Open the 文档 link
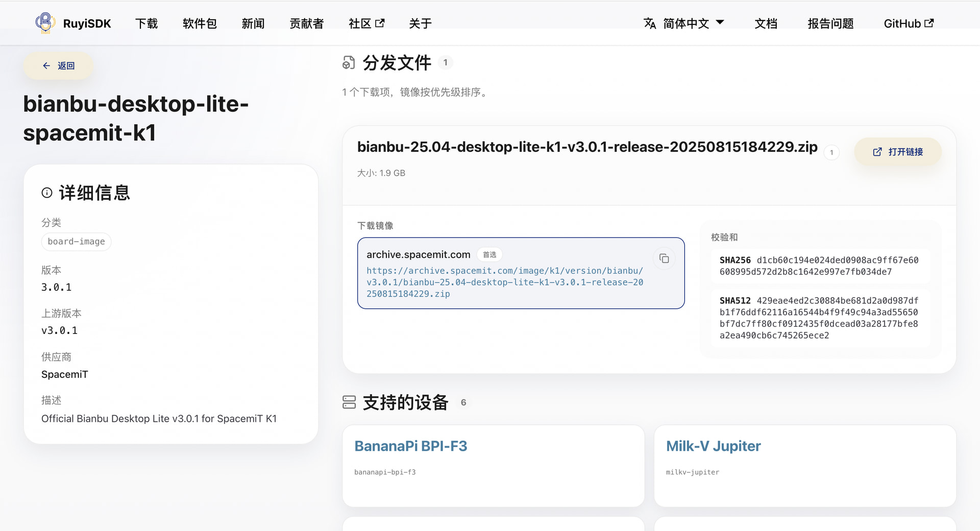This screenshot has height=531, width=980. (766, 23)
